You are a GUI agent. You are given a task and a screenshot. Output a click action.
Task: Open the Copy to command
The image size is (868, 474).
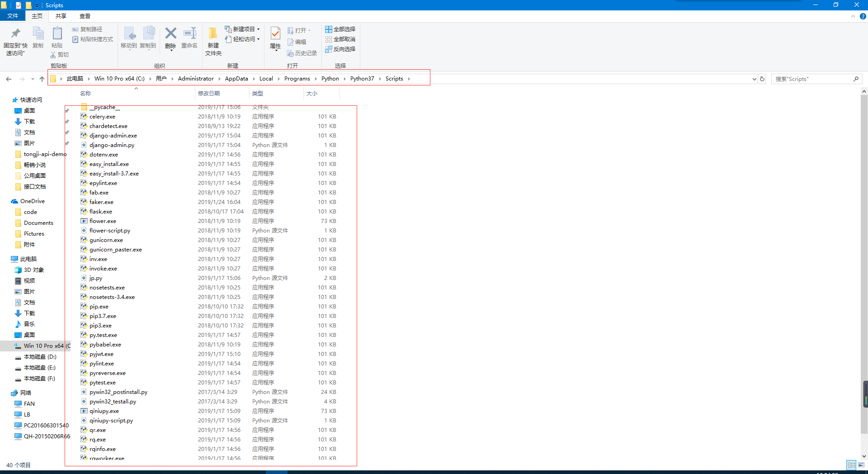(148, 38)
